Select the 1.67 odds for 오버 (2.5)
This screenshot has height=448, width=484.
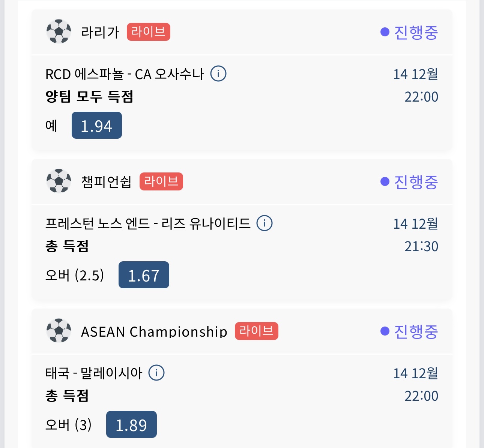pos(144,275)
